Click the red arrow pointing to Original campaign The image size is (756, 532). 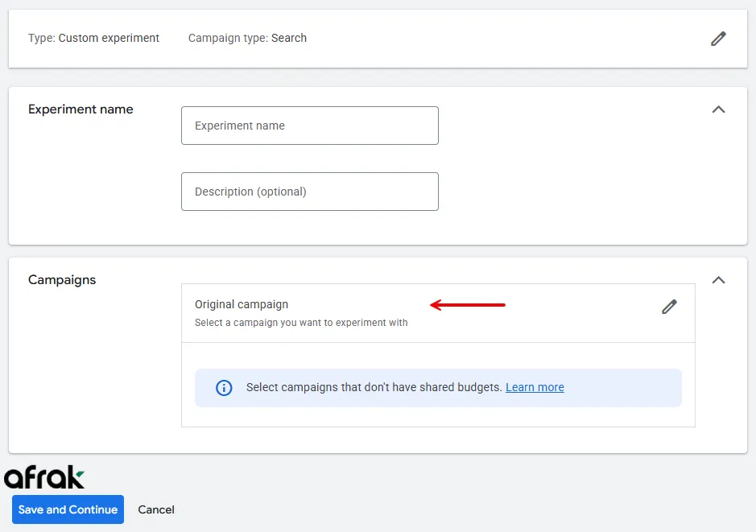(467, 305)
